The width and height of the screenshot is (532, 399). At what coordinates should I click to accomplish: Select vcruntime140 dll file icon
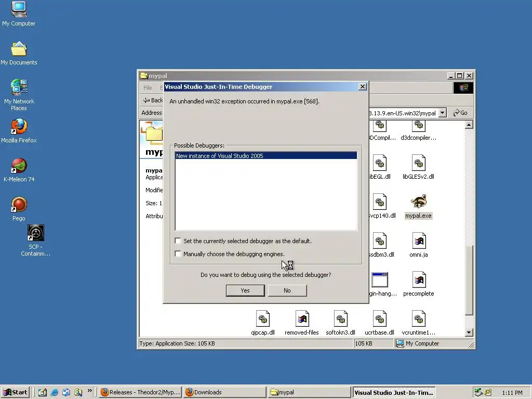418,319
